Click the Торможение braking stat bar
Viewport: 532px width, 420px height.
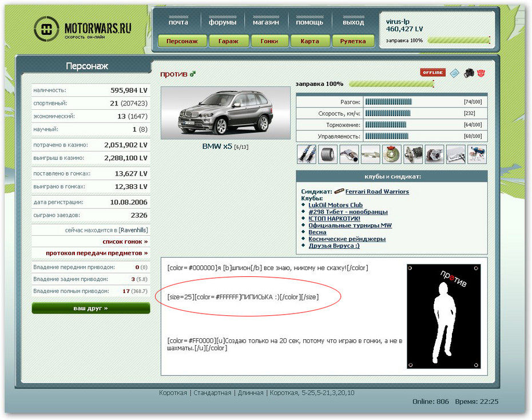(x=386, y=125)
